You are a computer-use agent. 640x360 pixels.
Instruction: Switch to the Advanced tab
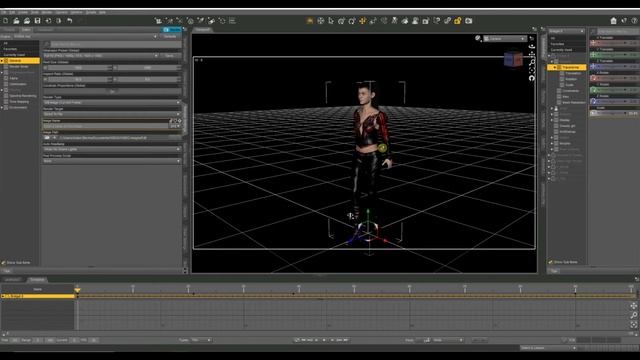pos(45,30)
